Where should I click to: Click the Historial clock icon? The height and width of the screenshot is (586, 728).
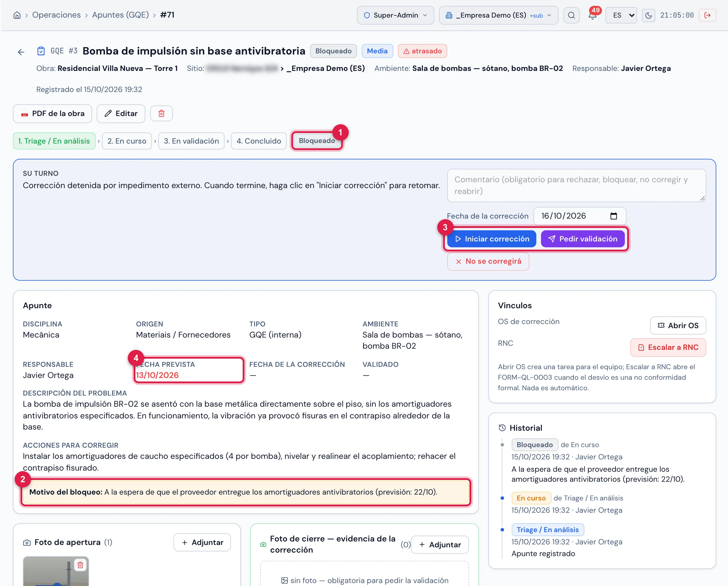coord(502,428)
